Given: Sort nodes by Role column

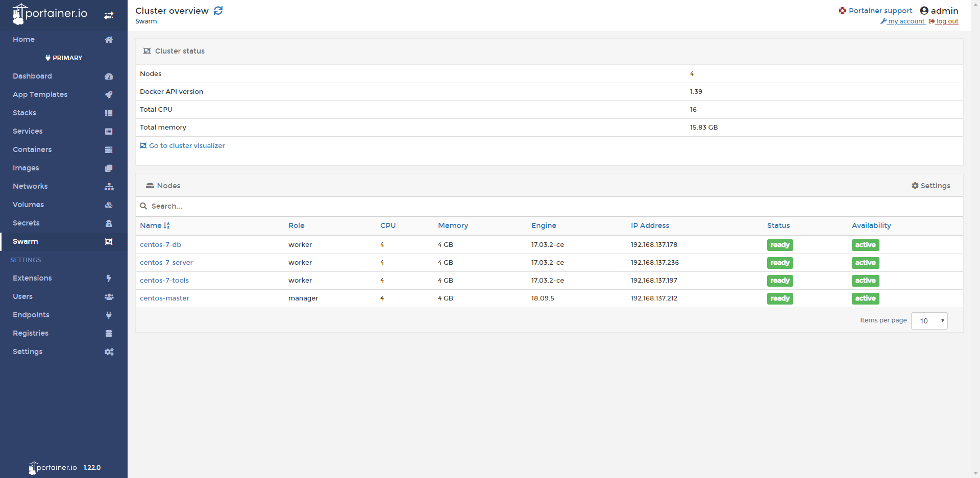Looking at the screenshot, I should point(297,225).
